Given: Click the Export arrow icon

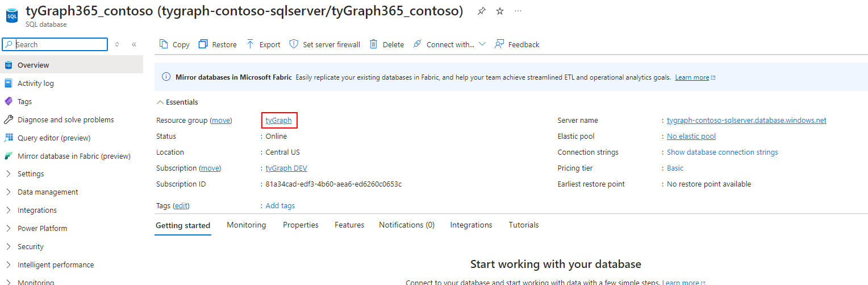Looking at the screenshot, I should click(251, 44).
